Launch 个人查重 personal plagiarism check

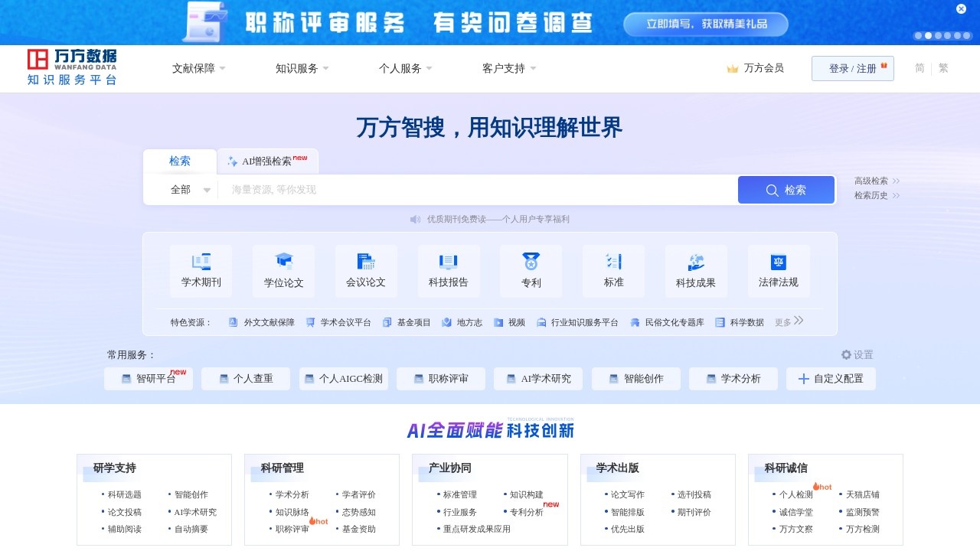(x=245, y=378)
